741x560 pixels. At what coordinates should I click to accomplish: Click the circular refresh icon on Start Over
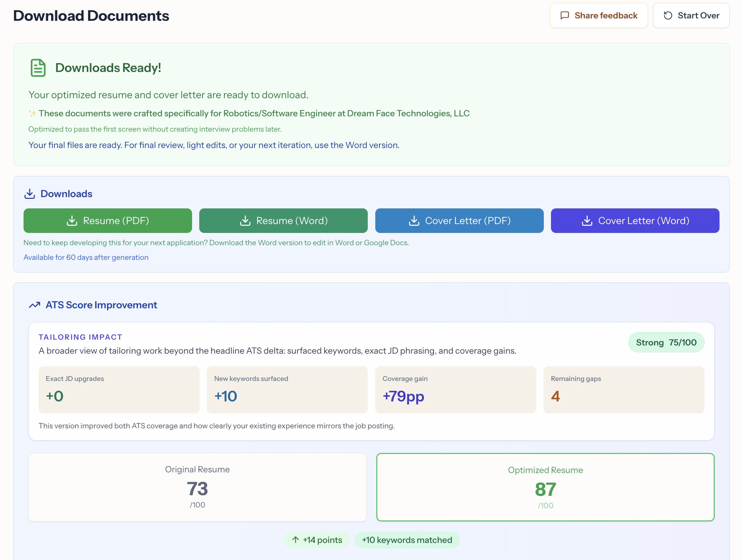coord(668,15)
